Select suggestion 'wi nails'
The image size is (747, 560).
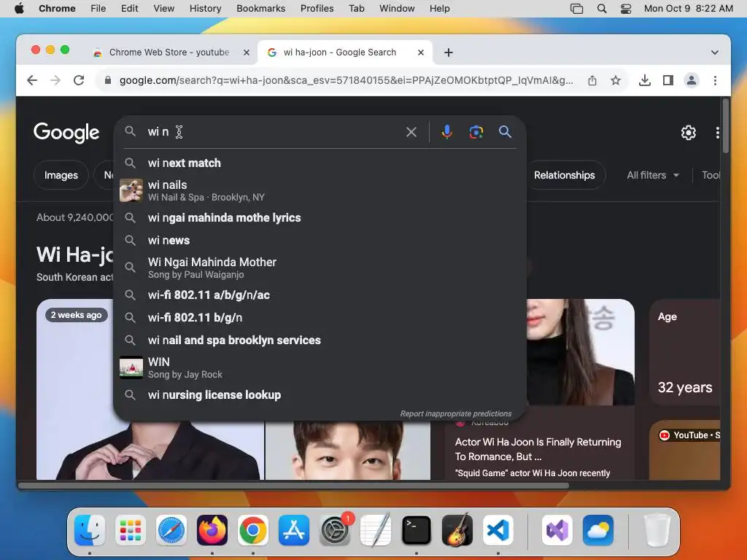coord(320,190)
